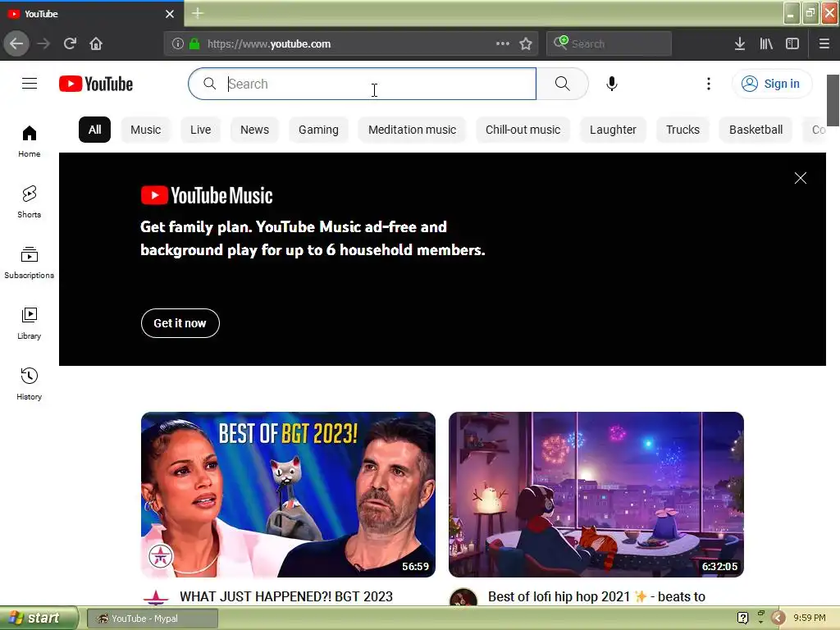Screen dimensions: 840x630
Task: Select the Live filter chip
Action: point(201,130)
